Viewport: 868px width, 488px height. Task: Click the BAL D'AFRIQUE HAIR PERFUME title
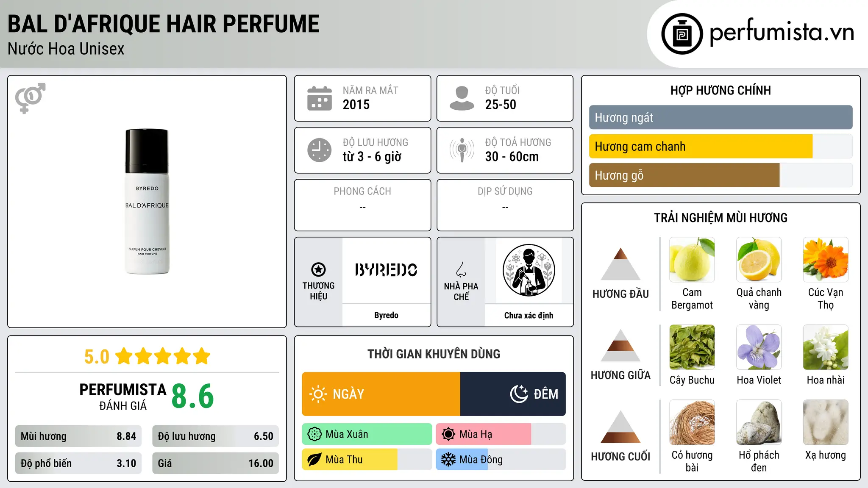[164, 24]
